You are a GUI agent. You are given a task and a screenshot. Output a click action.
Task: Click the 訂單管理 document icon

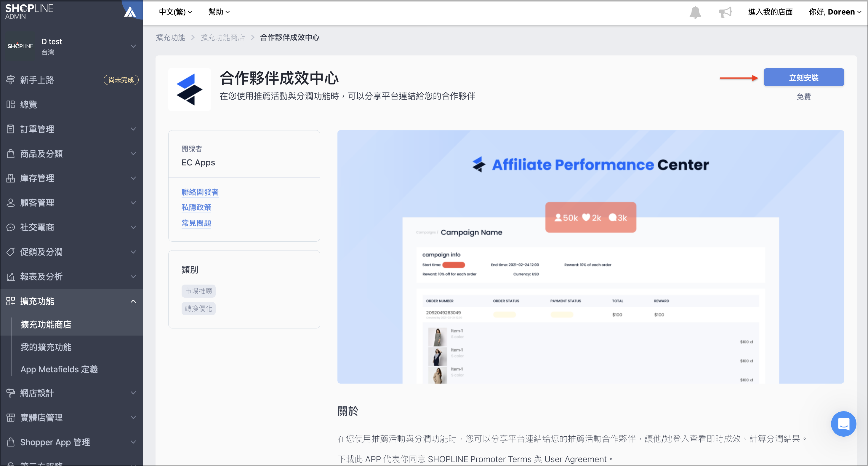pyautogui.click(x=10, y=129)
